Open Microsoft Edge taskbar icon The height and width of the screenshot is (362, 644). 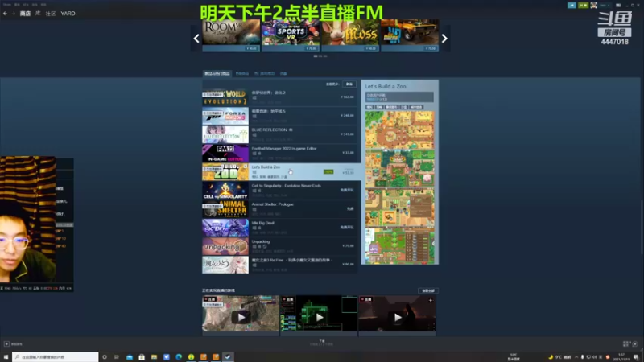click(179, 357)
